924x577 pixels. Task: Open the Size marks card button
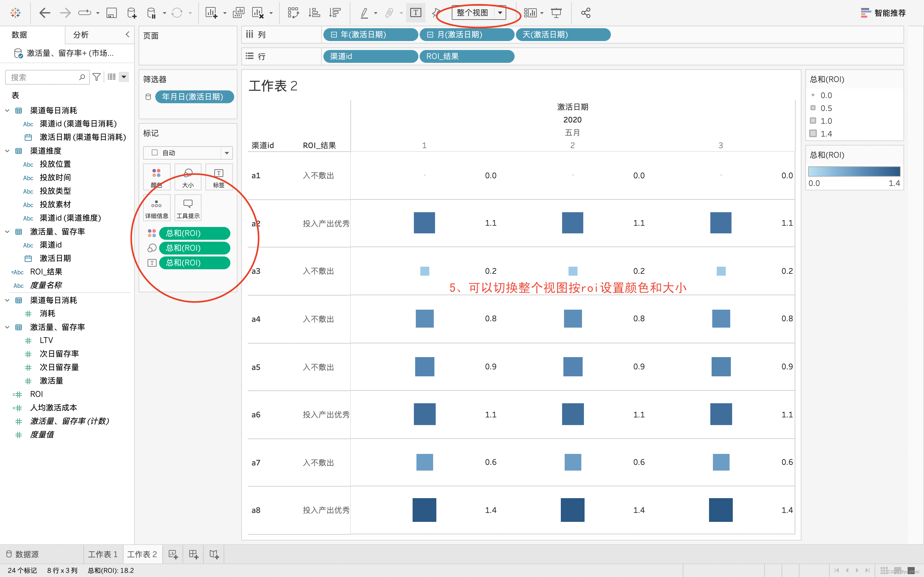click(188, 178)
